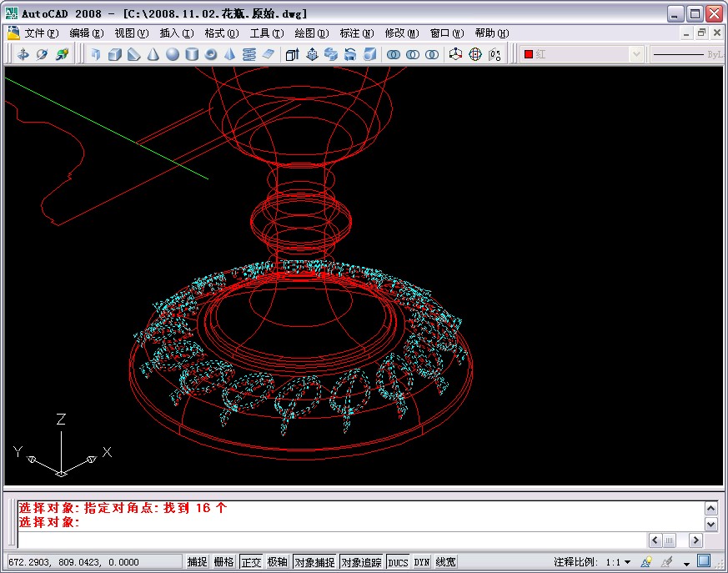Toggle DUCS dynamic UCS
This screenshot has width=728, height=573.
pyautogui.click(x=398, y=562)
